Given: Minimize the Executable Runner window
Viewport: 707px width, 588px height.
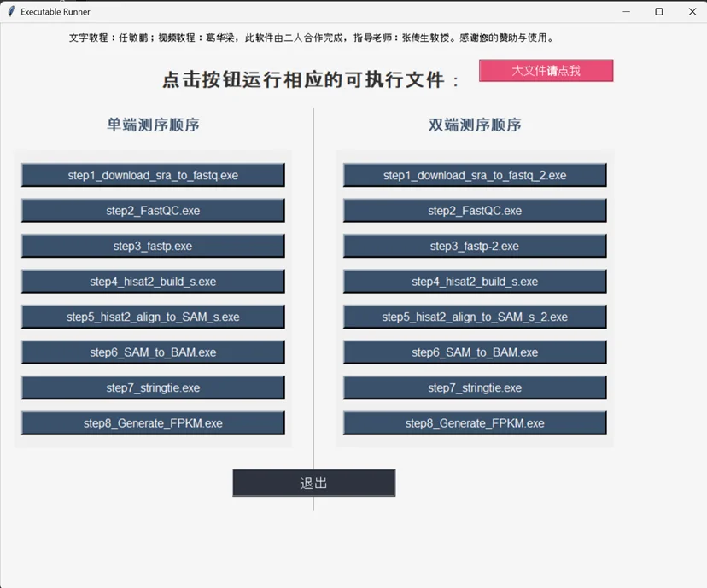Looking at the screenshot, I should (626, 12).
